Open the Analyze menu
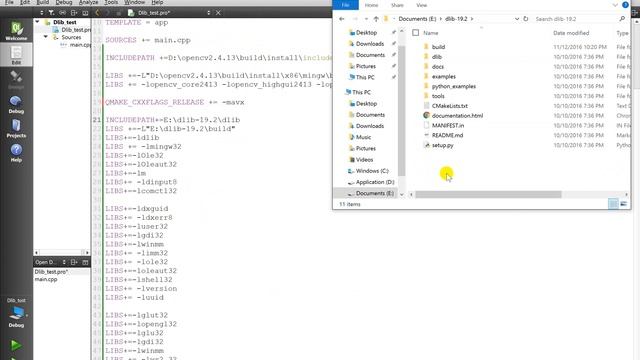 pyautogui.click(x=89, y=2)
